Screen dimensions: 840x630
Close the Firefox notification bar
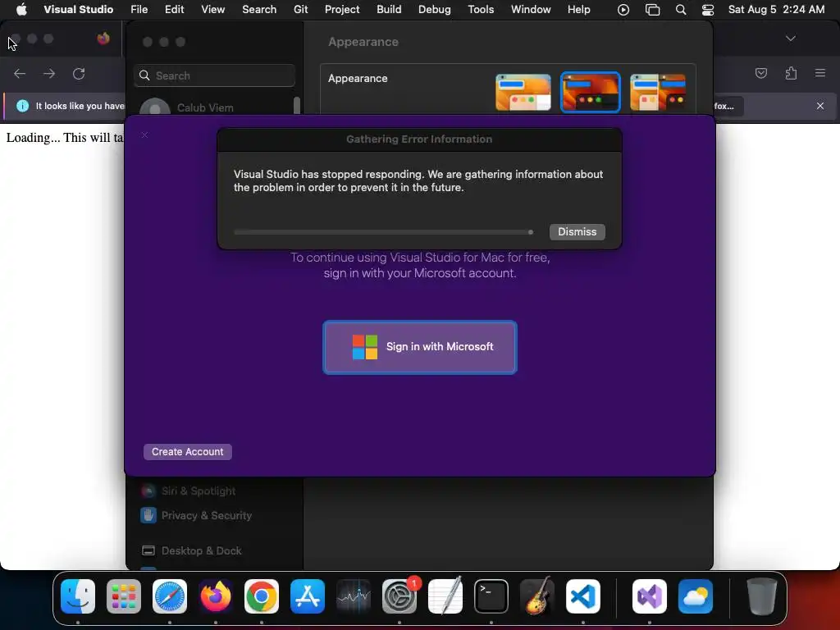[x=820, y=106]
